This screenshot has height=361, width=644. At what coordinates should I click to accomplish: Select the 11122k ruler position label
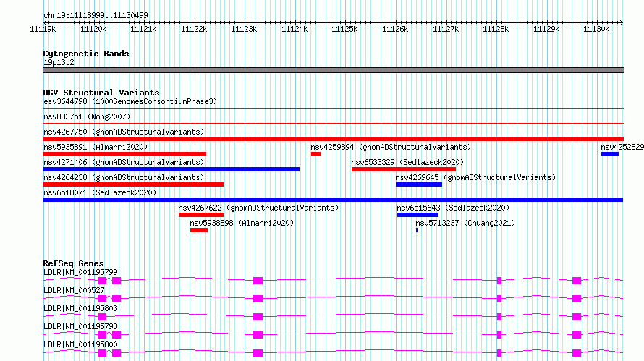click(x=194, y=29)
